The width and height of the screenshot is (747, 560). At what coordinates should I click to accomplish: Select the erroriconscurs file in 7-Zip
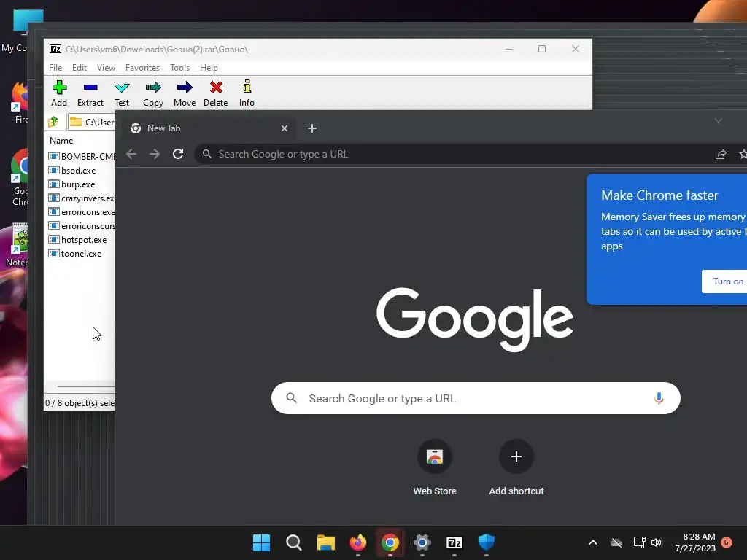pos(82,225)
